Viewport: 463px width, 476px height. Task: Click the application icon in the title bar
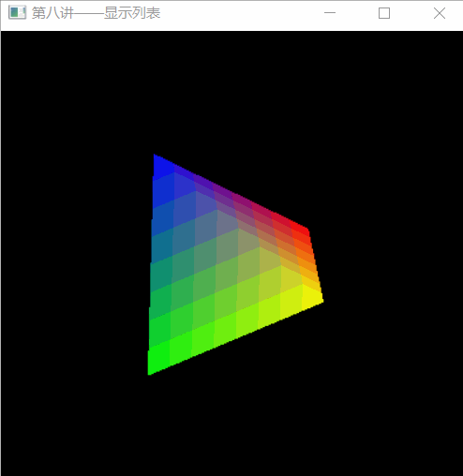17,13
